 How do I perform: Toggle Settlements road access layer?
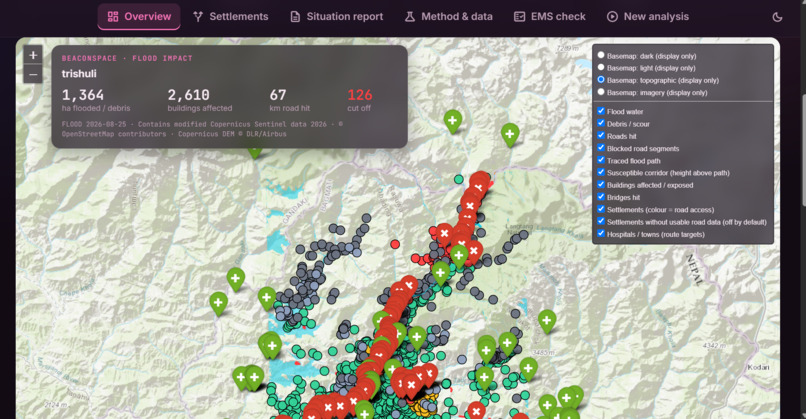point(600,209)
